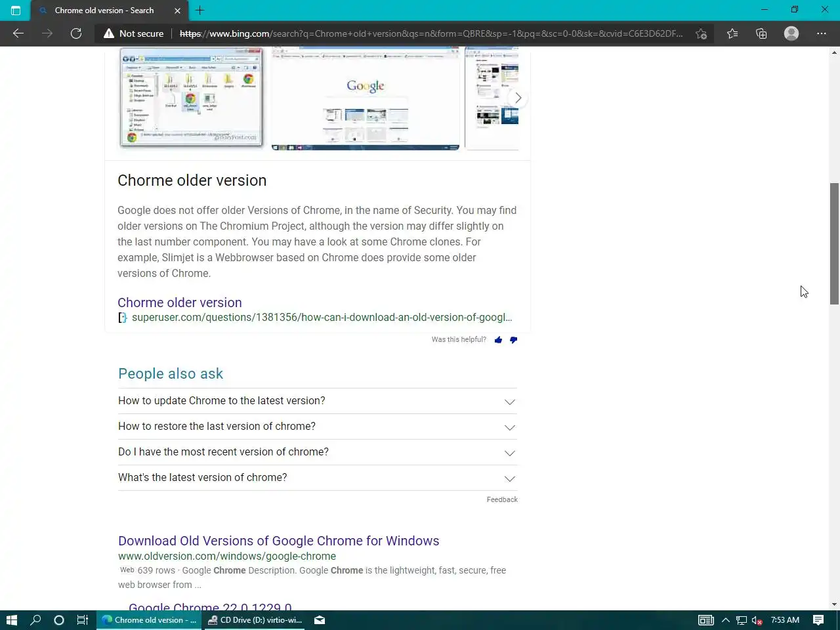Image resolution: width=840 pixels, height=630 pixels.
Task: Reload the Bing search page
Action: [x=76, y=33]
